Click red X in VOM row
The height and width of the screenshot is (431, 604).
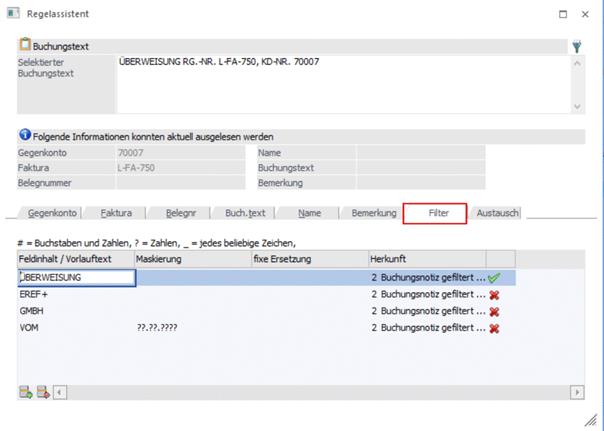tap(494, 328)
